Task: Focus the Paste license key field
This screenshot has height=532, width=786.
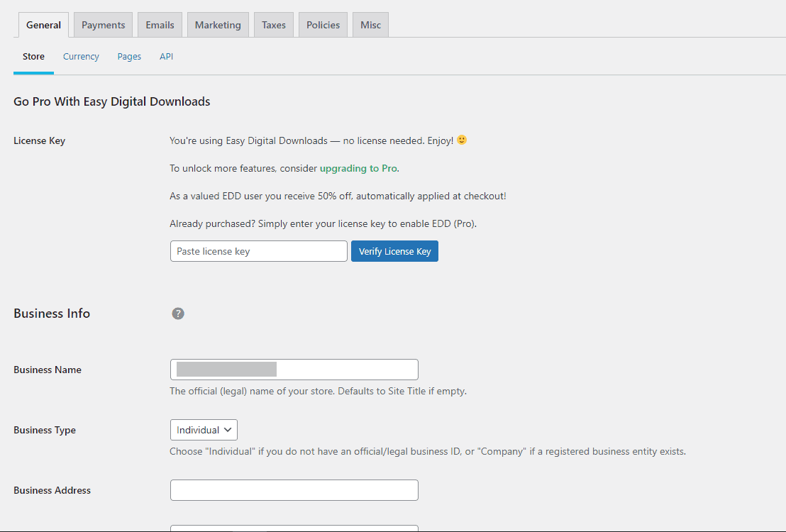Action: click(258, 251)
